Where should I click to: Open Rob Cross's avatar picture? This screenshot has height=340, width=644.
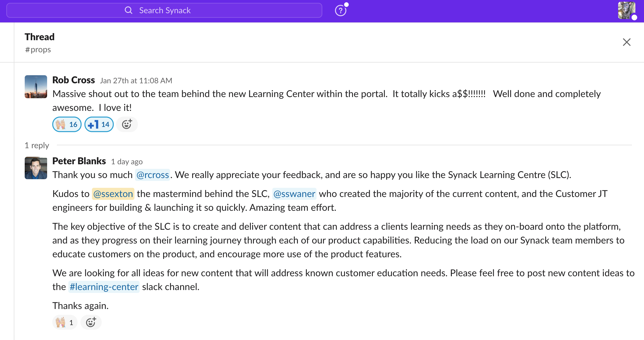tap(36, 87)
